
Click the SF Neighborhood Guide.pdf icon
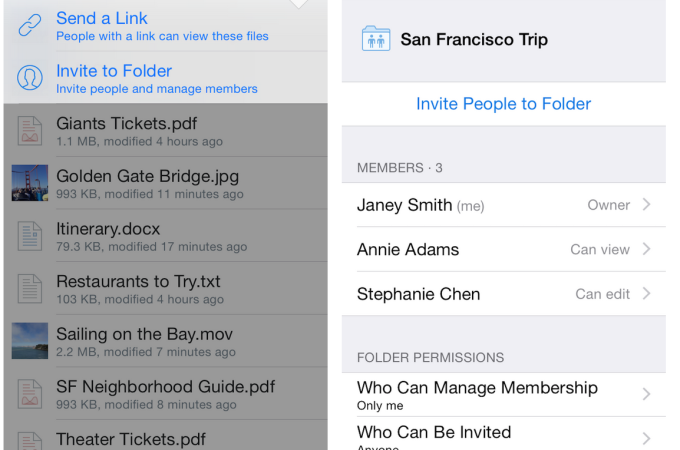click(30, 393)
